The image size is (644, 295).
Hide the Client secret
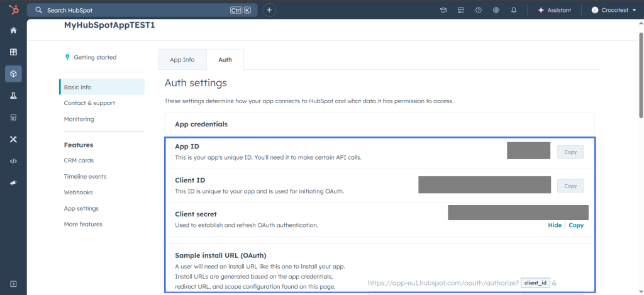(555, 225)
